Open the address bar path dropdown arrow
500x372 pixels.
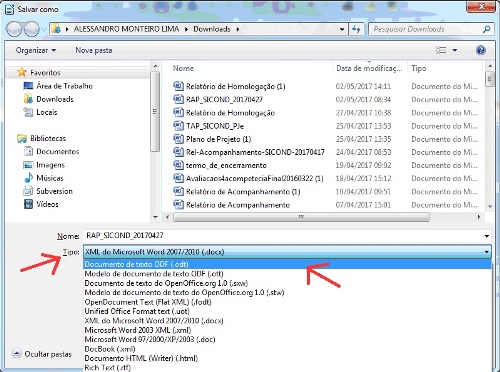pyautogui.click(x=342, y=29)
